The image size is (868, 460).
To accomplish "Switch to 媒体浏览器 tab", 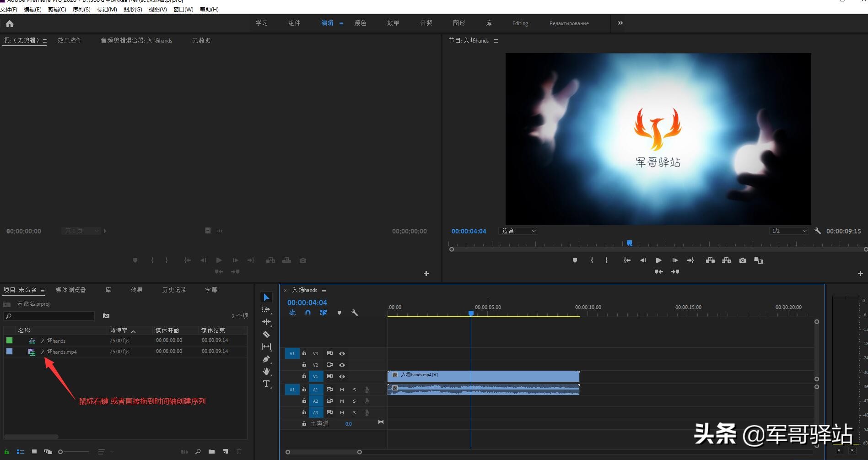I will (70, 290).
